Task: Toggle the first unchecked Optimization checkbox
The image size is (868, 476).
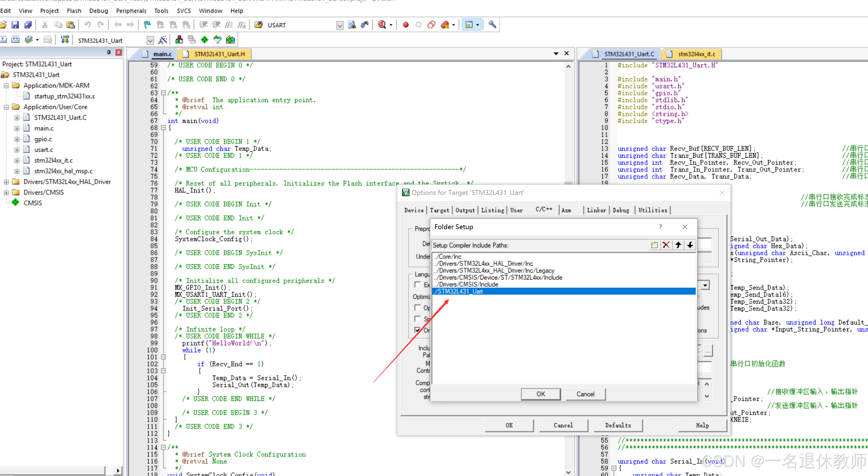Action: pyautogui.click(x=418, y=308)
